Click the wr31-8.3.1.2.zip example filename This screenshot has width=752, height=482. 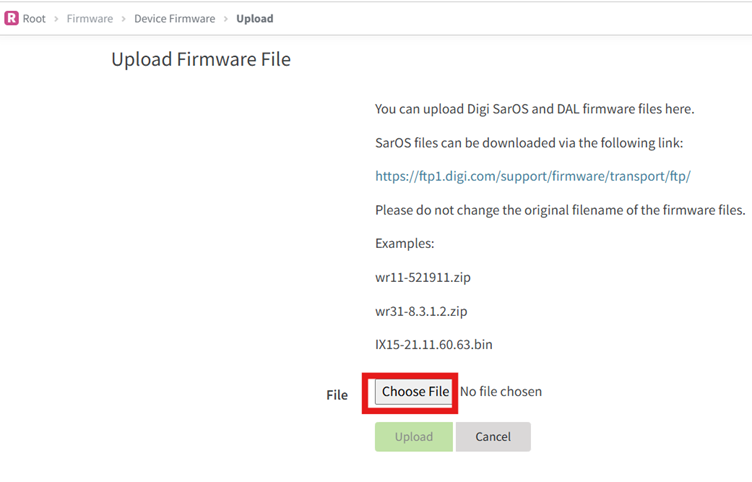421,311
